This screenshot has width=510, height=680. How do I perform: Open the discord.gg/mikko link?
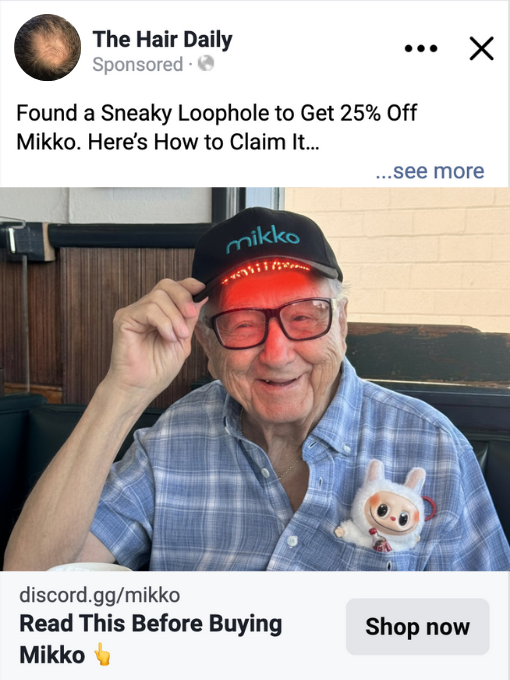(x=99, y=595)
